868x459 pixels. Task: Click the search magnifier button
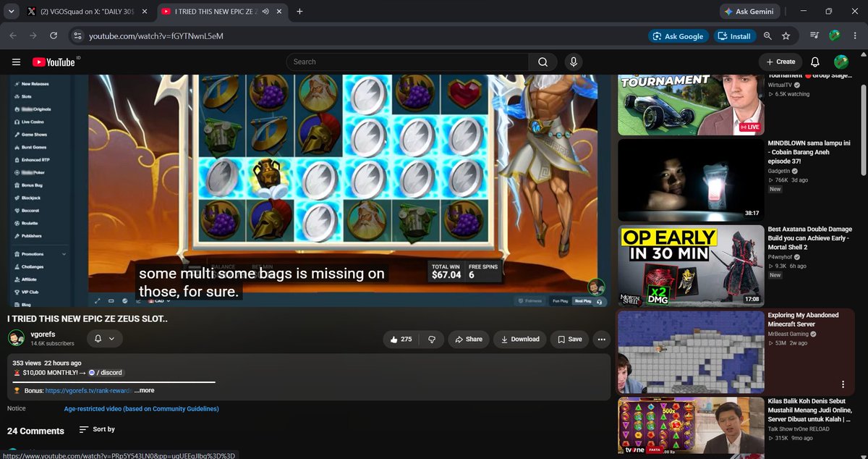pyautogui.click(x=542, y=62)
